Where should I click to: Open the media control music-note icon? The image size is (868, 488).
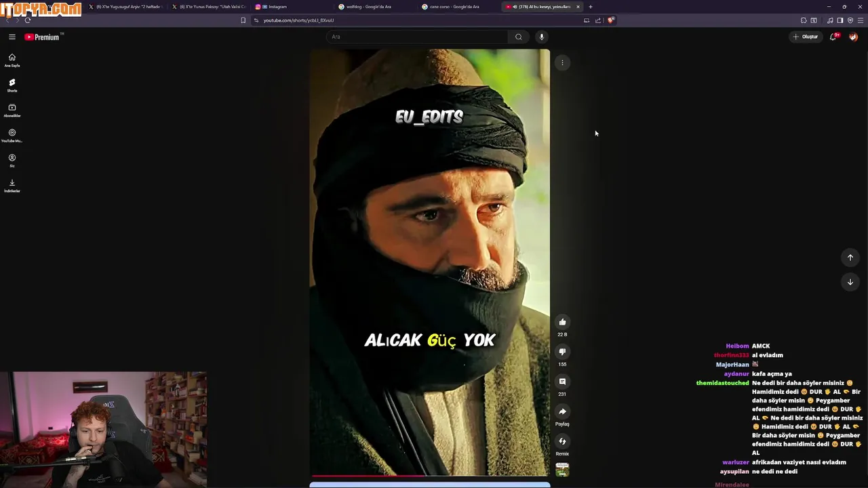[x=830, y=20]
